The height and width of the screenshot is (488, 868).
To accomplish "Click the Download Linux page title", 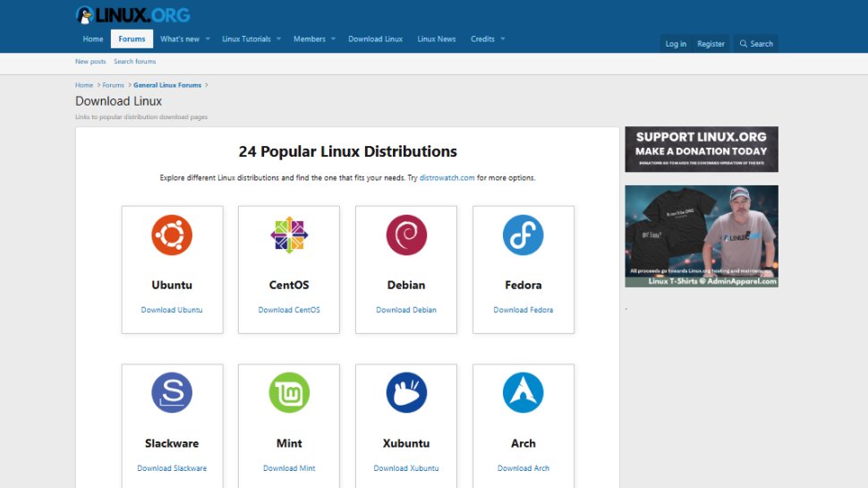I will [118, 101].
